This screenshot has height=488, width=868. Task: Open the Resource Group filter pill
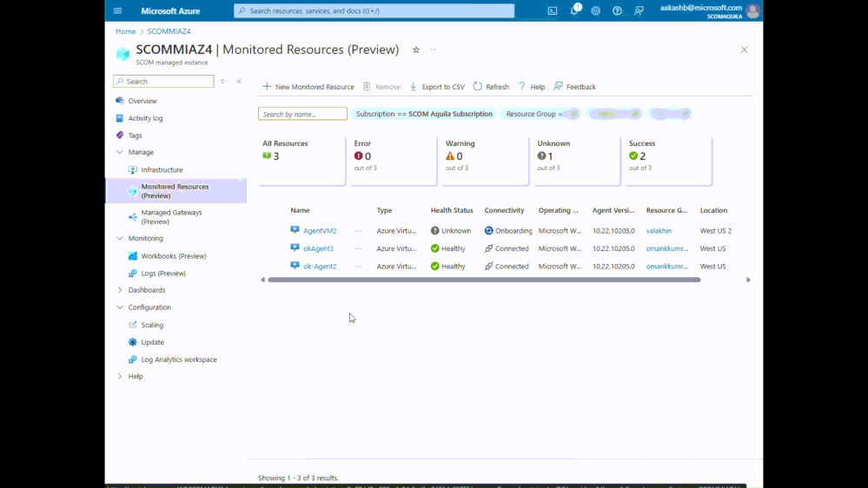click(540, 114)
